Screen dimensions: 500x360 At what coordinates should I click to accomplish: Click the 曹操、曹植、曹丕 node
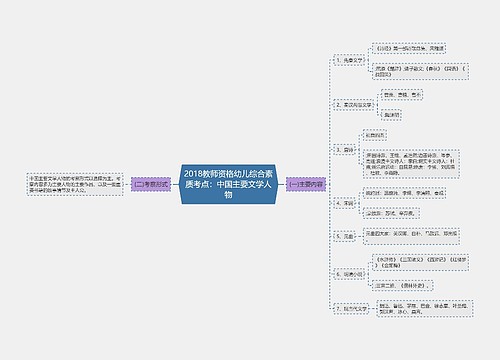402,95
